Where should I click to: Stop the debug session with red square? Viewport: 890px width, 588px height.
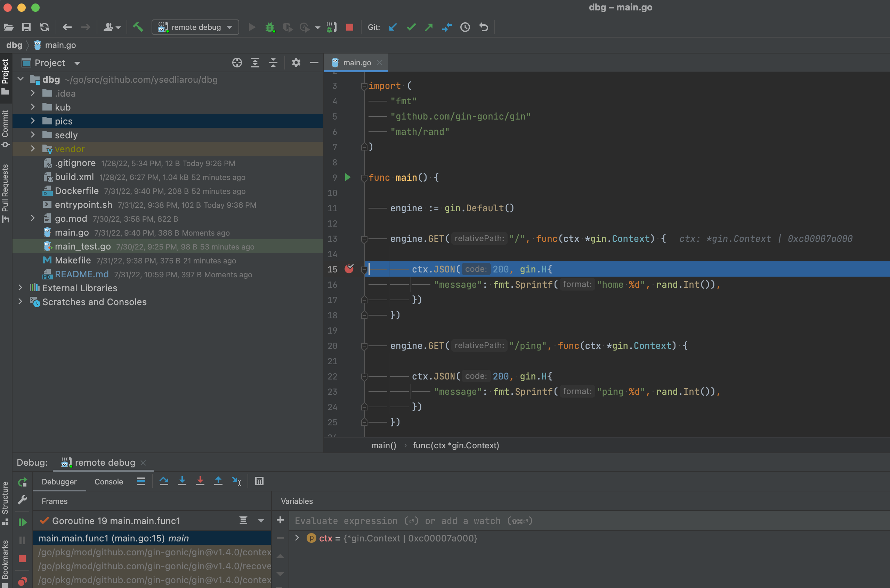(x=349, y=27)
